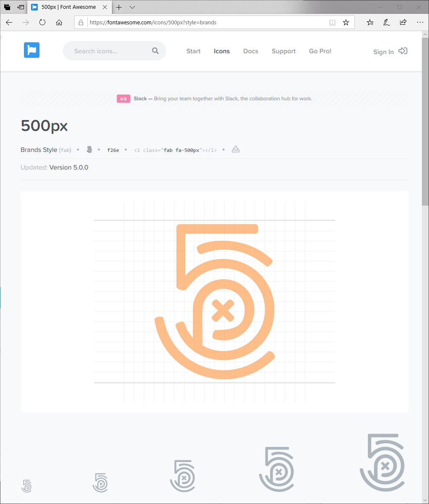Image resolution: width=429 pixels, height=504 pixels.
Task: Open browser Settings and more menu
Action: [x=420, y=23]
